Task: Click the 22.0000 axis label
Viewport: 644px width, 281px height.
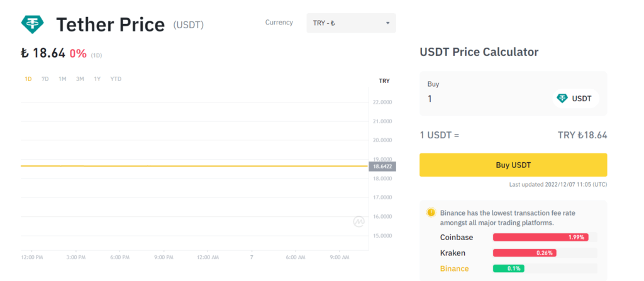Action: (382, 102)
